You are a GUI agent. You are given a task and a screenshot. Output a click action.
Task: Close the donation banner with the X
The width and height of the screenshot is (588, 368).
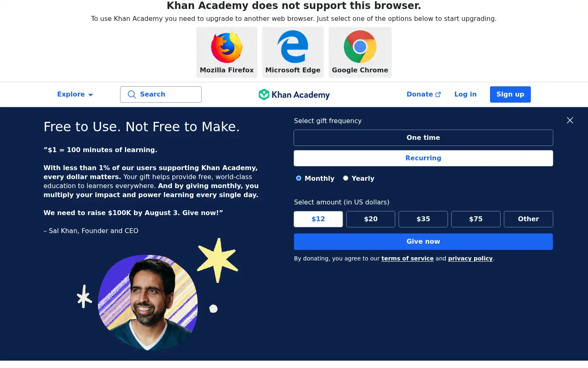point(570,120)
